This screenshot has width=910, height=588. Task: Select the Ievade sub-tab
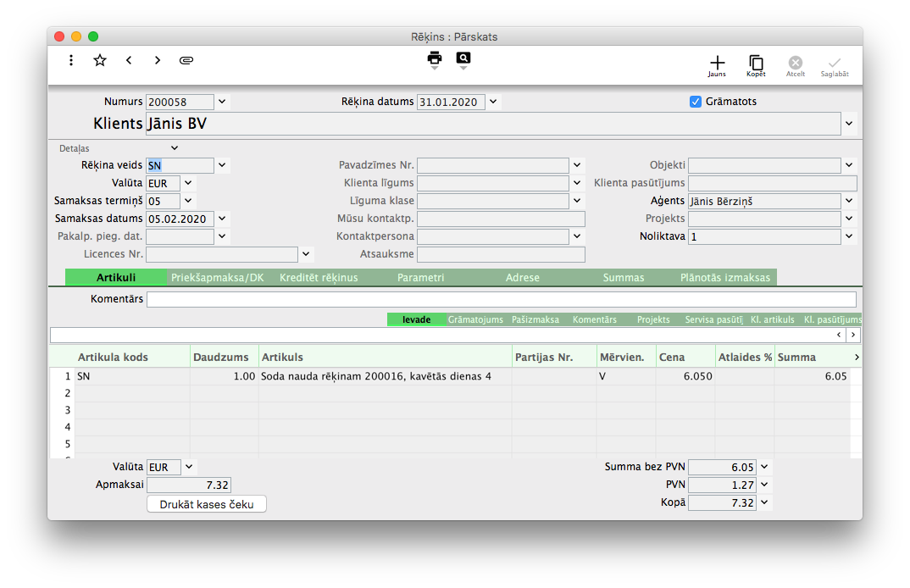416,319
